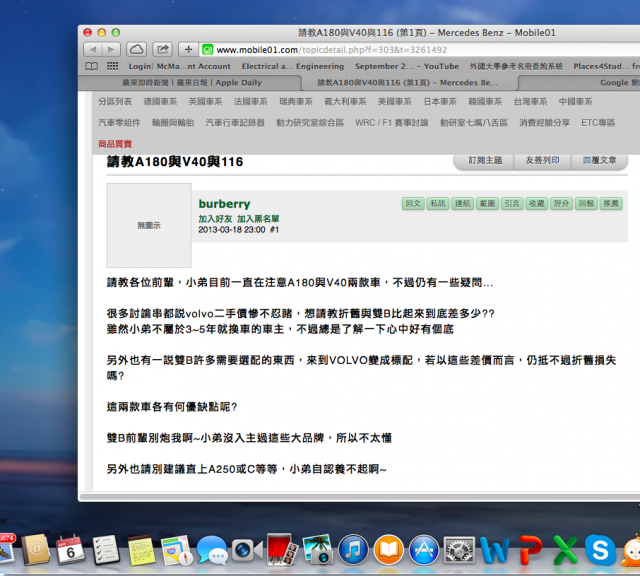Screen dimensions: 640x576
Task: Launch FaceTime camera icon in Dock
Action: (x=247, y=550)
